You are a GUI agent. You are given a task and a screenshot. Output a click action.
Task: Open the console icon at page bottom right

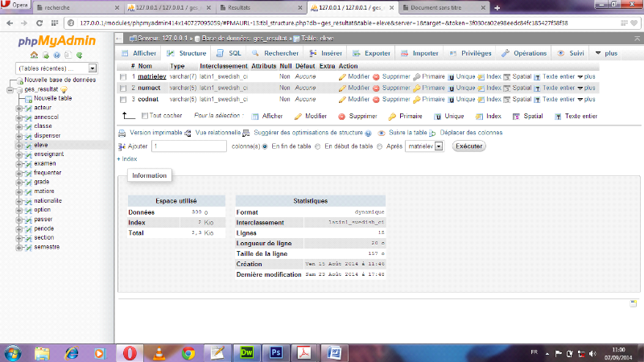(x=634, y=303)
